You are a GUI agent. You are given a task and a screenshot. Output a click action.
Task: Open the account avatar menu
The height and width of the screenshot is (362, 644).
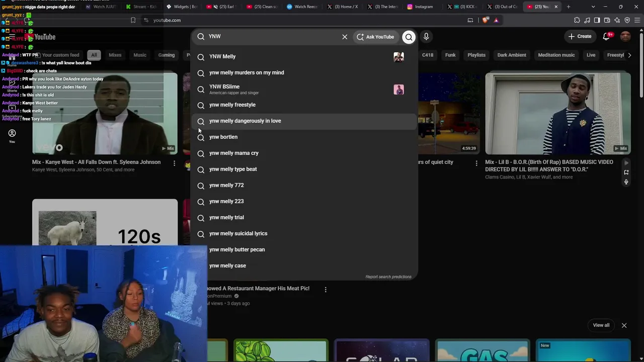tap(625, 36)
